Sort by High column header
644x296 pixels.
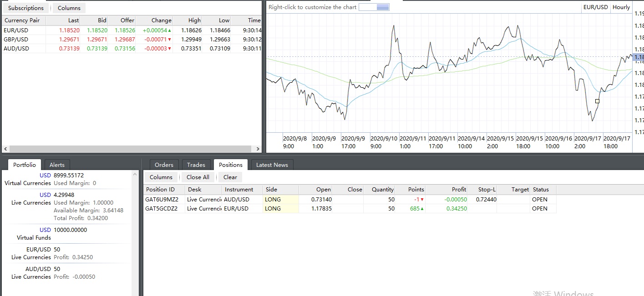click(x=188, y=20)
